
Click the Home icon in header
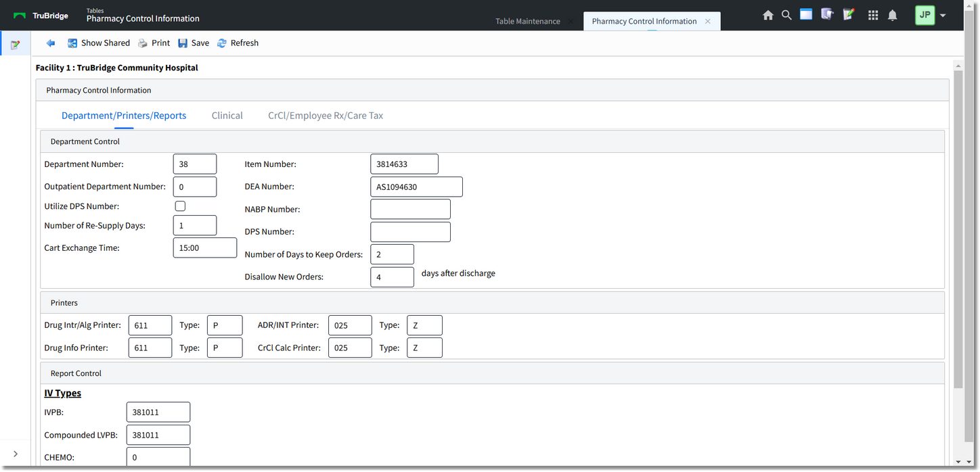click(x=767, y=15)
